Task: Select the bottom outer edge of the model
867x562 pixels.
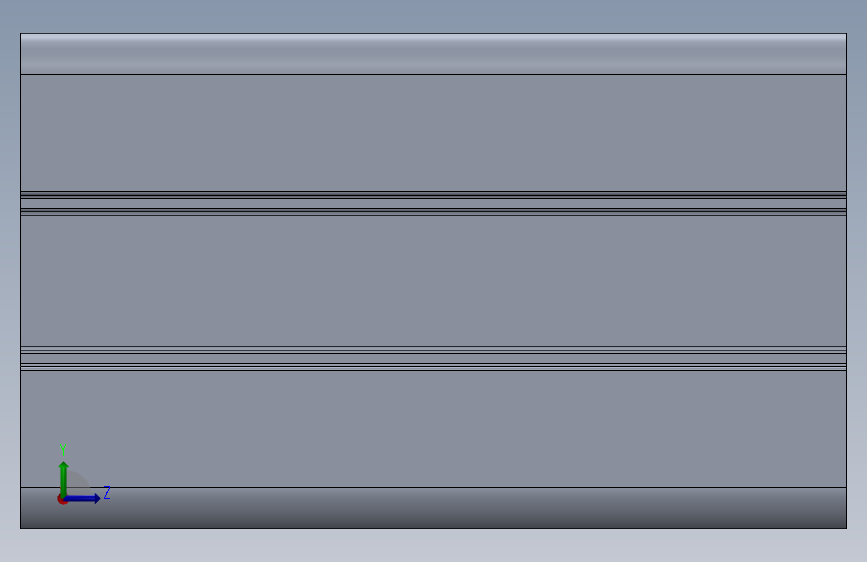Action: (434, 528)
